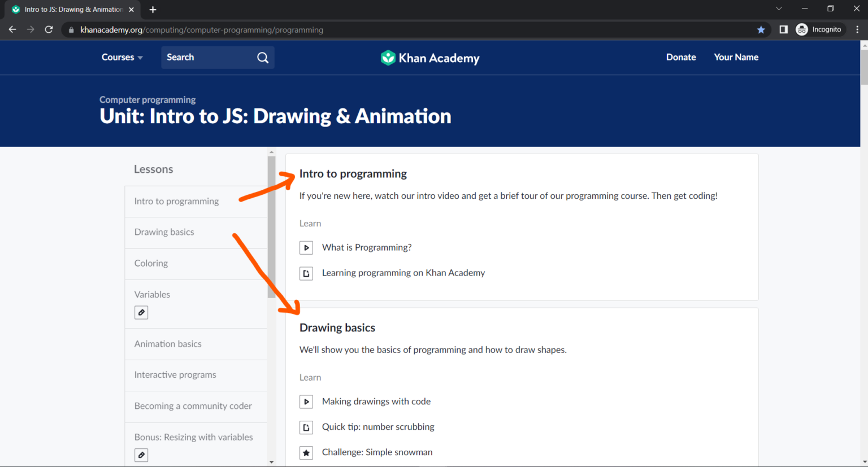Reload the page with the refresh icon
Screen dimensions: 868x467
(49, 29)
